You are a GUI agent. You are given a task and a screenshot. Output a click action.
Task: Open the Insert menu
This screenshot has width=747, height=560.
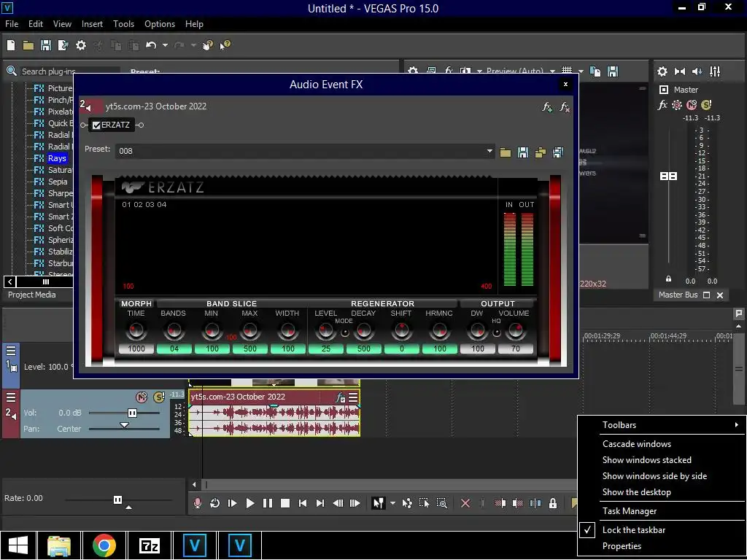(x=92, y=24)
